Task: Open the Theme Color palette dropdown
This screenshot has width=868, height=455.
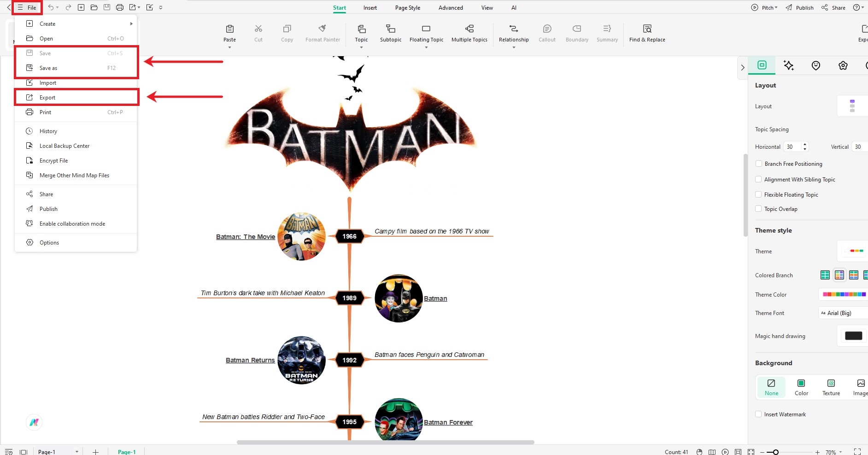Action: [844, 294]
